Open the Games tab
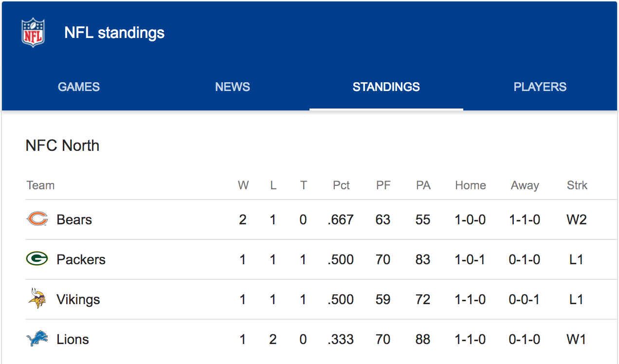The image size is (619, 364). pos(79,87)
